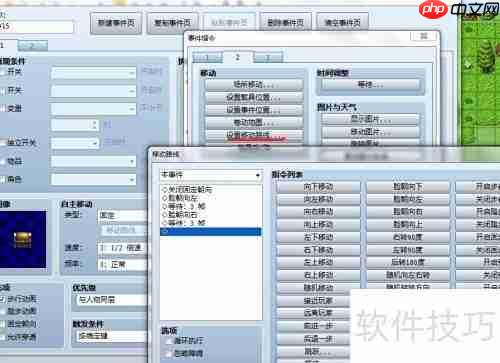Click the 右下移动 move command button
The height and width of the screenshot is (363, 500).
319,250
